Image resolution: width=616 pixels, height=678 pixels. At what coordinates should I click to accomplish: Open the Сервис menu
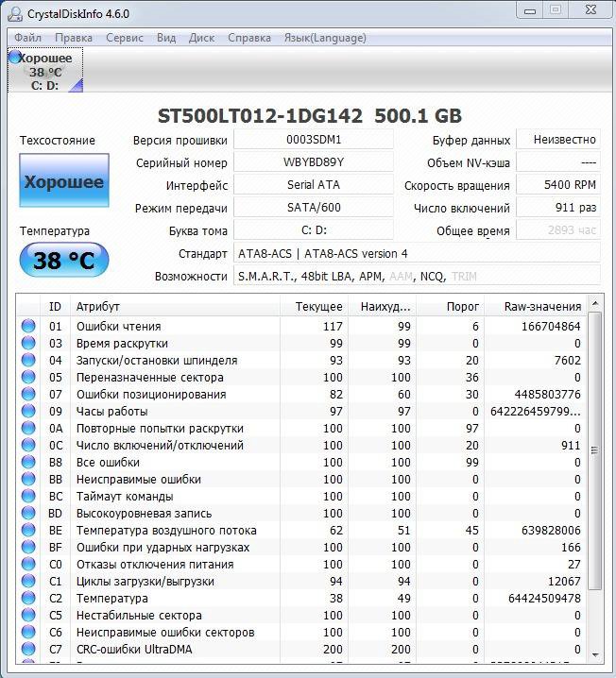point(125,38)
